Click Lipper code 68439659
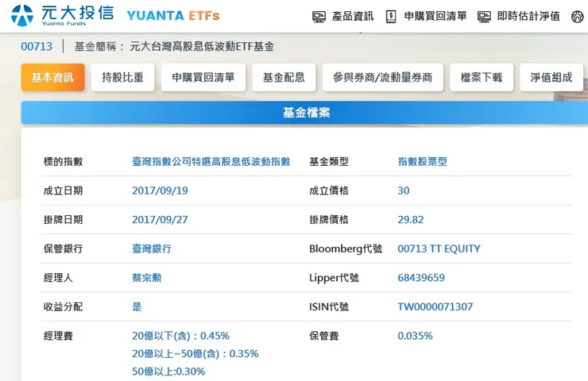 tap(421, 278)
